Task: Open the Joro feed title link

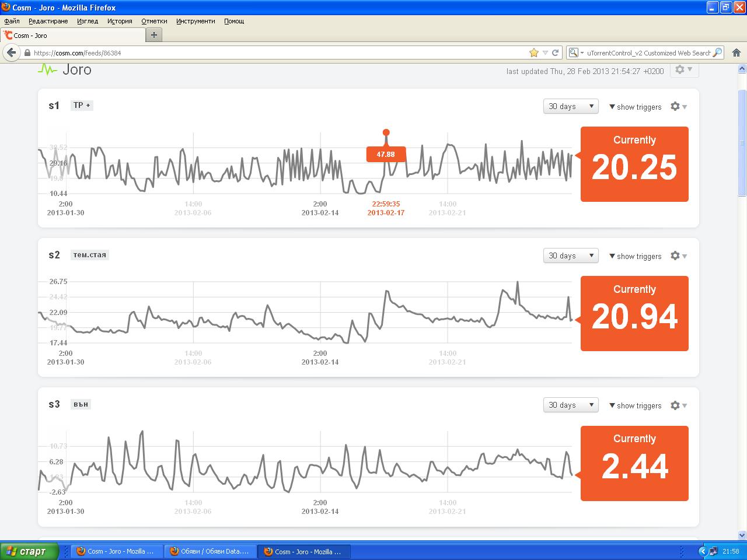Action: (77, 70)
